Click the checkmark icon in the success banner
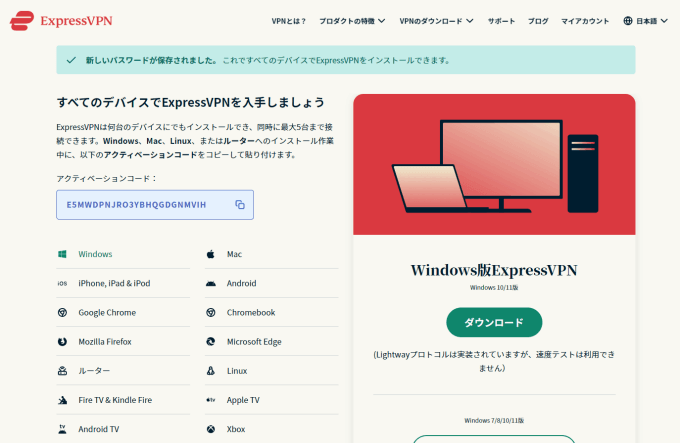 tap(71, 60)
